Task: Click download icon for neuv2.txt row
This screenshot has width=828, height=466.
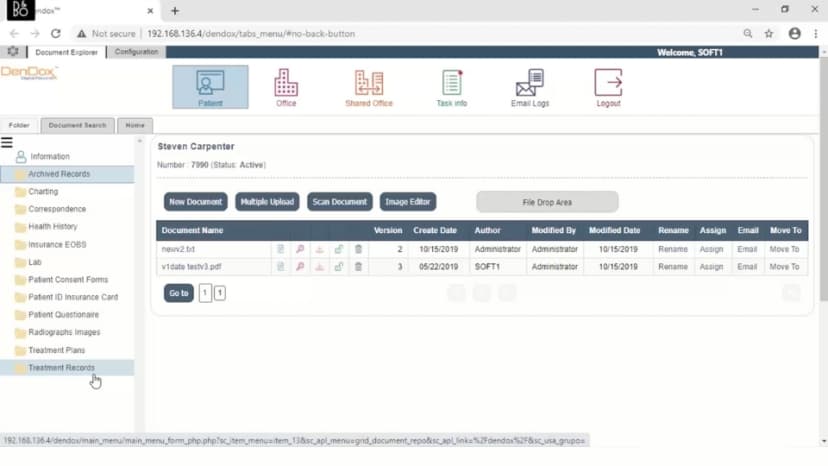Action: [x=320, y=249]
